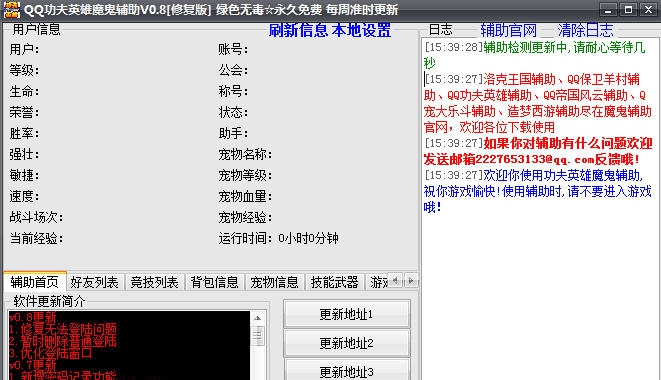Click the 更新地址2 button
Screen dimensions: 661x380
347,343
